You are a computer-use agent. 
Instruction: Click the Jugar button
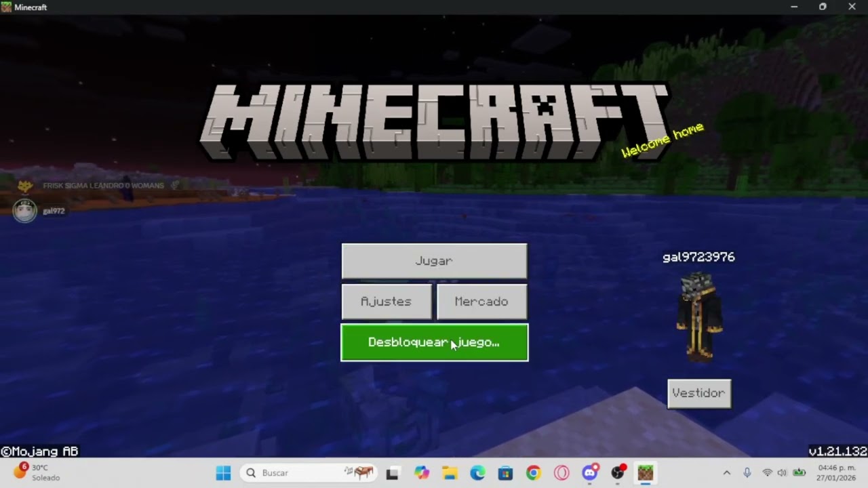click(x=434, y=261)
